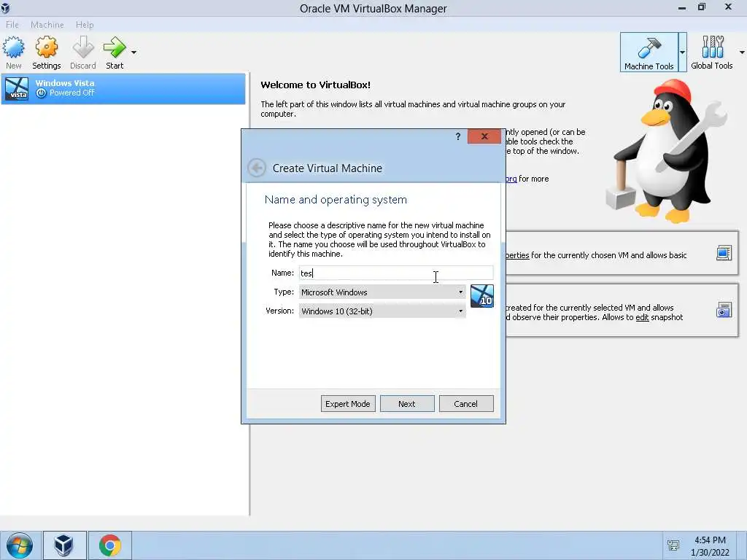Click the green Start arrow icon
Image resolution: width=747 pixels, height=560 pixels.
115,47
